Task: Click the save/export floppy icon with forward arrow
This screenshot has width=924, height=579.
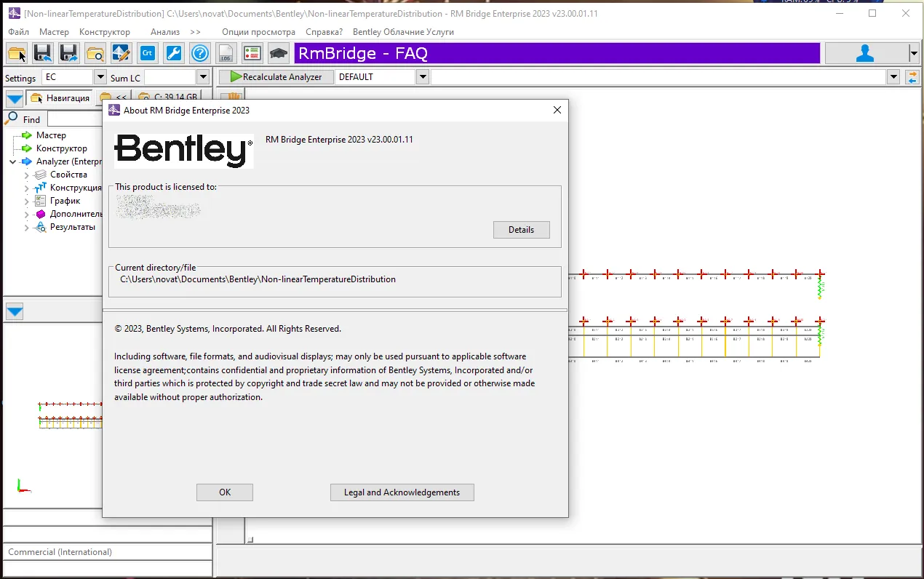Action: point(69,53)
